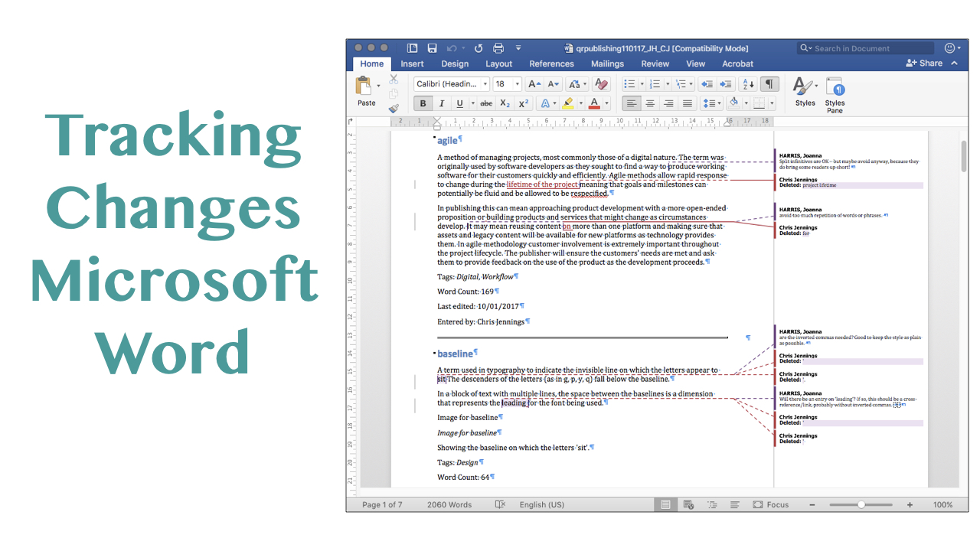Switch to Web Layout view icon
Viewport: 980px width, 551px height.
pos(688,504)
